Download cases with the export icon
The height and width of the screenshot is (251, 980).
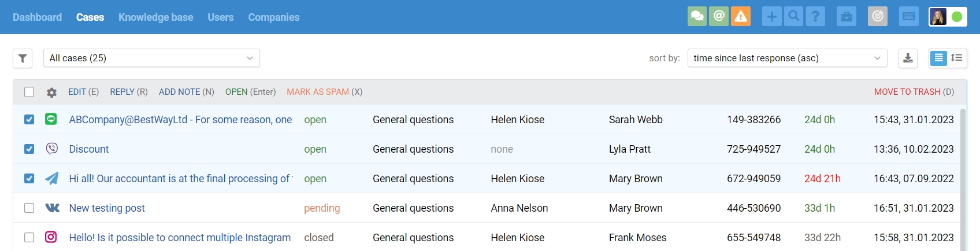point(908,58)
